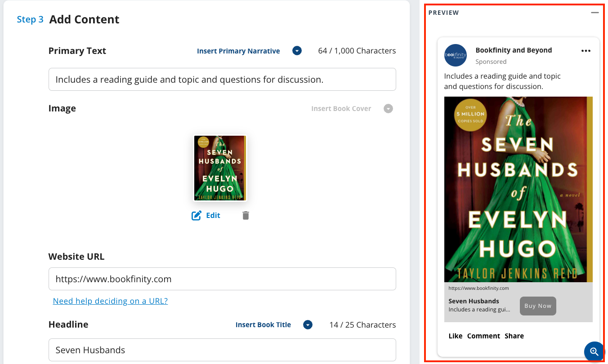The height and width of the screenshot is (364, 608).
Task: Click the character counter next to Primary Text
Action: coord(357,51)
